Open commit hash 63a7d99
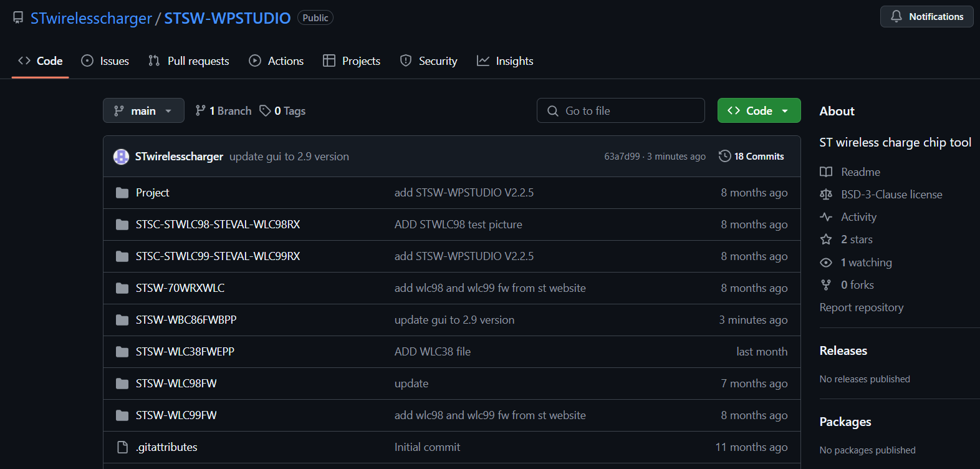980x469 pixels. (622, 157)
